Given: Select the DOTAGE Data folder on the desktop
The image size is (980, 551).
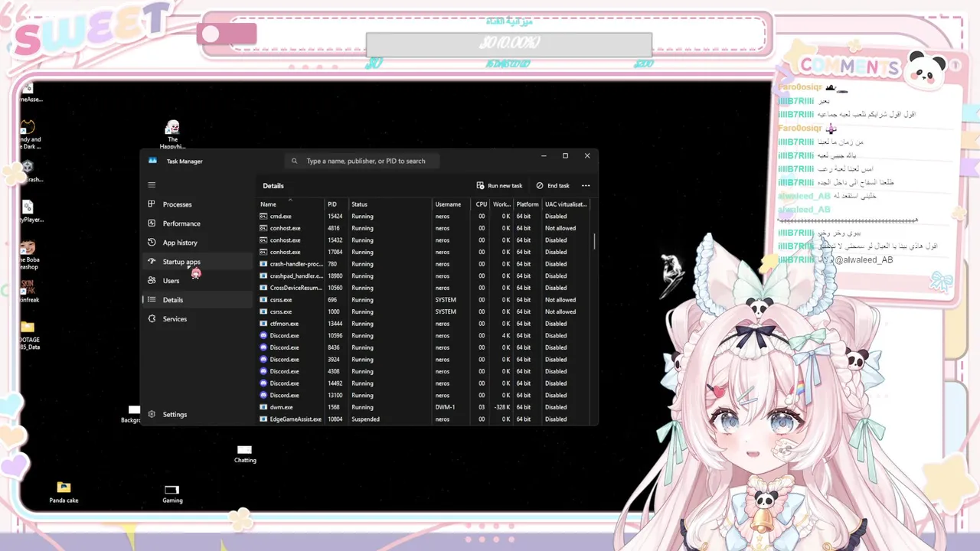Looking at the screenshot, I should tap(28, 336).
